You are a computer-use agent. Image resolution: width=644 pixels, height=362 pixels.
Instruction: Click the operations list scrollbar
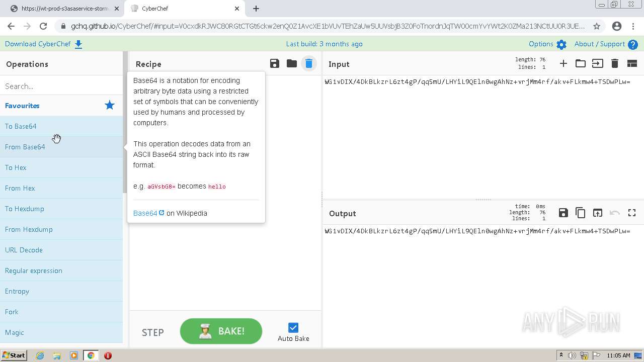pos(125,122)
